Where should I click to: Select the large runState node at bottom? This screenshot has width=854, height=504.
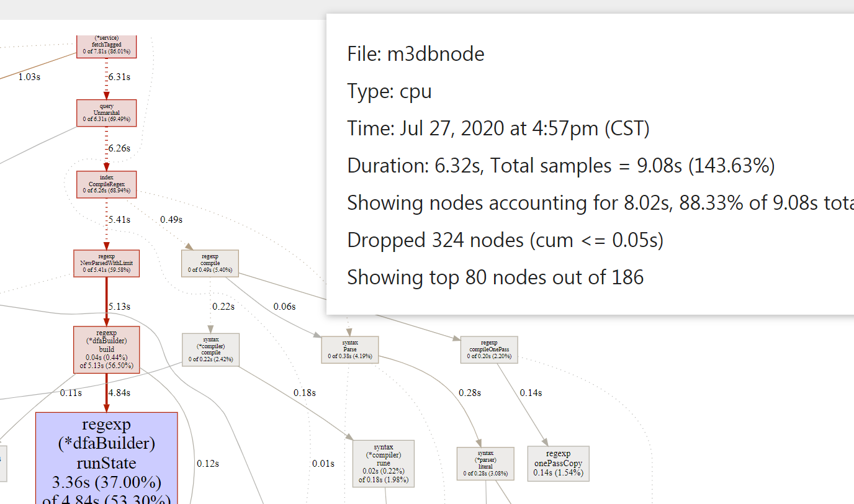pyautogui.click(x=107, y=457)
